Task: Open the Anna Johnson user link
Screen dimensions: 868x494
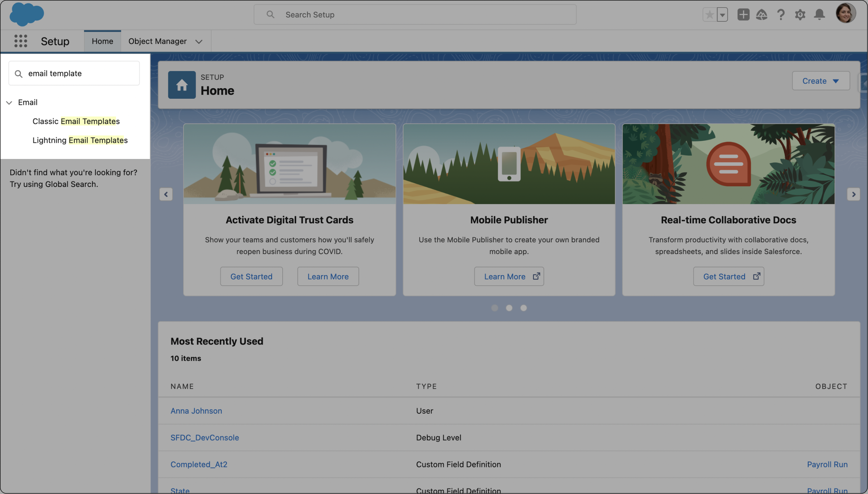Action: coord(196,410)
